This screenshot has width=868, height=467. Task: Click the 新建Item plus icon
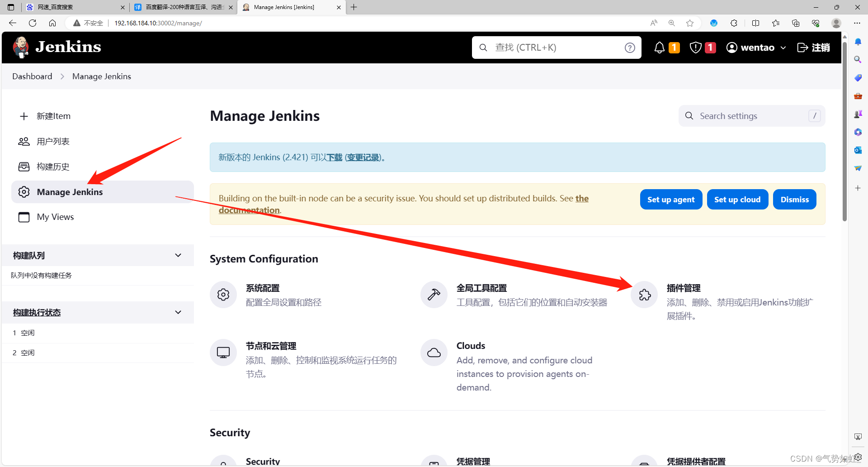[24, 116]
